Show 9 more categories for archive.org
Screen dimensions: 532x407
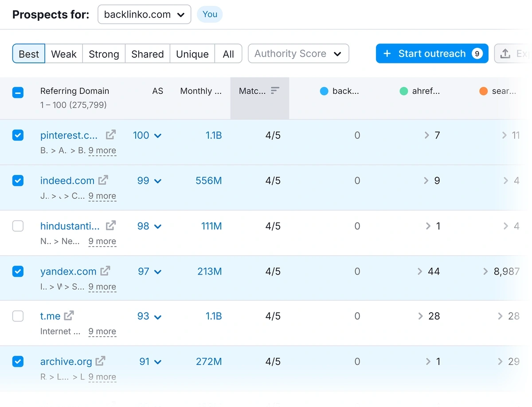[x=102, y=377]
